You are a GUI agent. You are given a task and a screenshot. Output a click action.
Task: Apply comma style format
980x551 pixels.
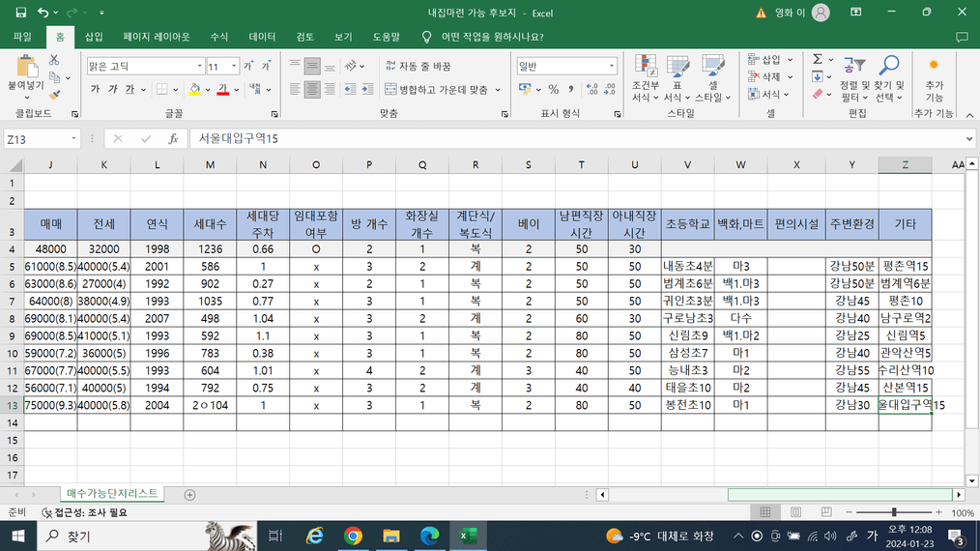point(570,90)
